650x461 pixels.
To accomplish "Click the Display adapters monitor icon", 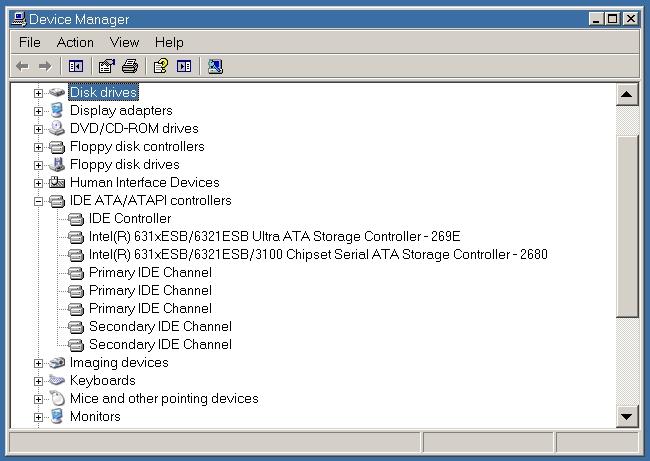I will (x=57, y=110).
